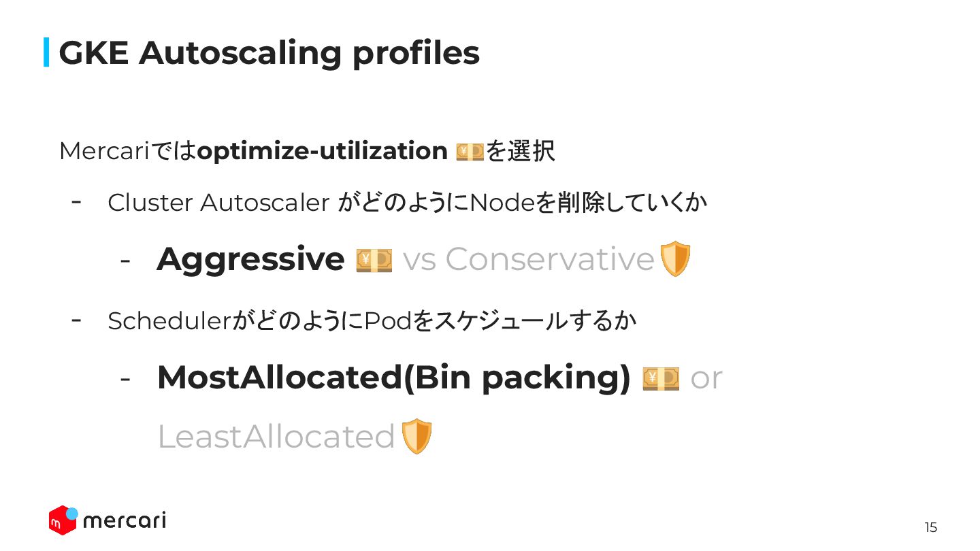Click the grayed LeastAllocated text
This screenshot has height=551, width=980.
pyautogui.click(x=276, y=437)
